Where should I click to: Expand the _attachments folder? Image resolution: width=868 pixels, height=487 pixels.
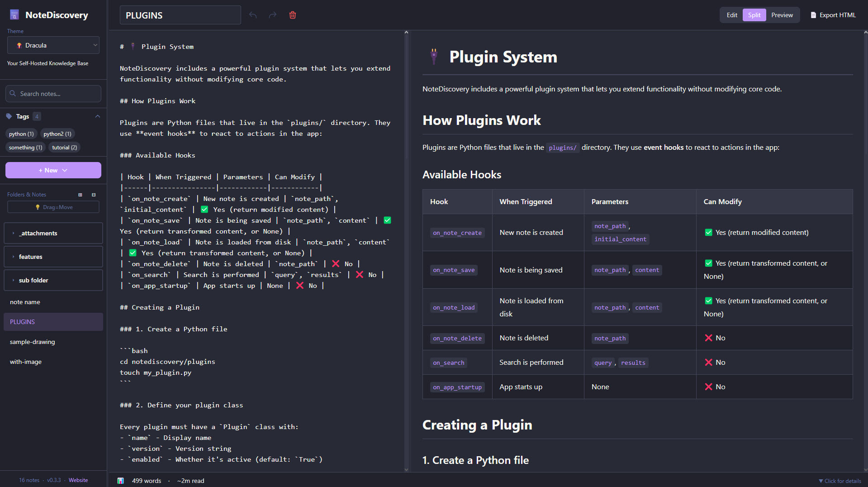(x=53, y=233)
